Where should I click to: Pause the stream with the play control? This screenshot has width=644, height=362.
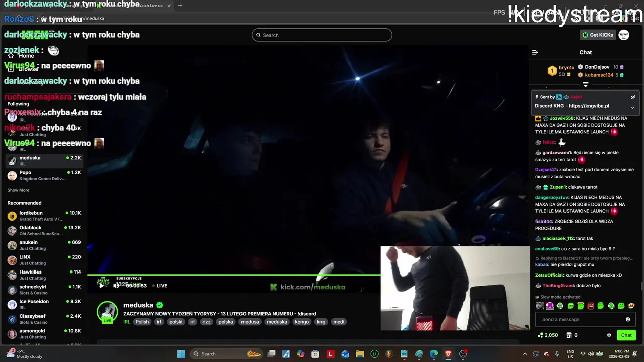(x=101, y=286)
